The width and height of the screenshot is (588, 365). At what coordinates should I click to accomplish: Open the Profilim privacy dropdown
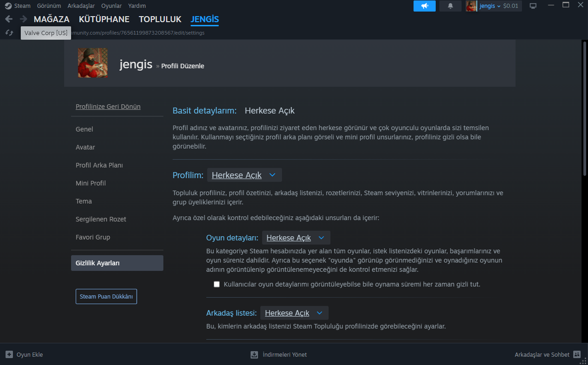pos(244,175)
